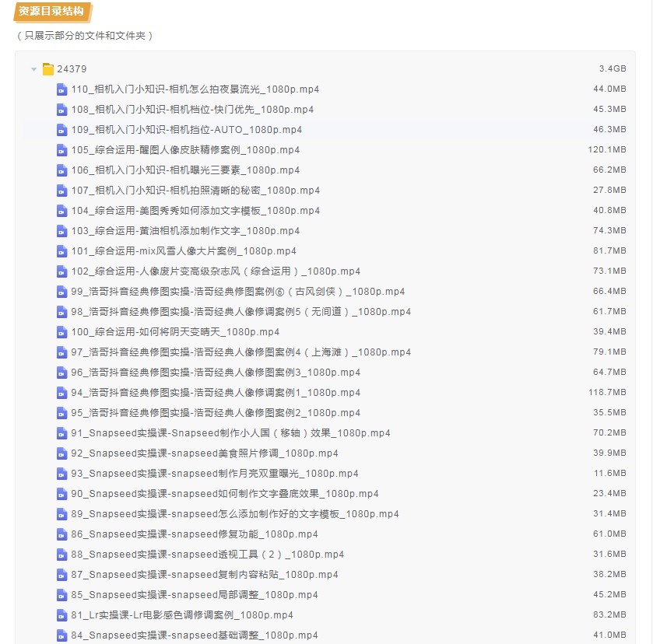Select file name 109_相机入门小知识-相机挡位-AUTO_1080p.mp4

186,130
